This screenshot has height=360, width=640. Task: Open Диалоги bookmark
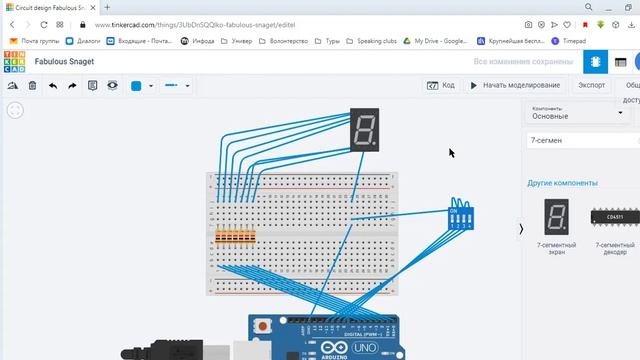click(x=83, y=41)
